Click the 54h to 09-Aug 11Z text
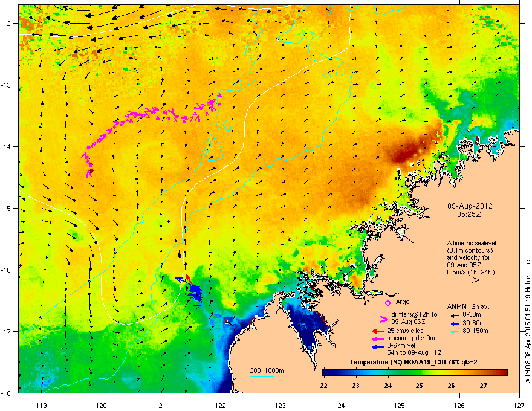Viewport: 532px width, 411px height. point(414,352)
